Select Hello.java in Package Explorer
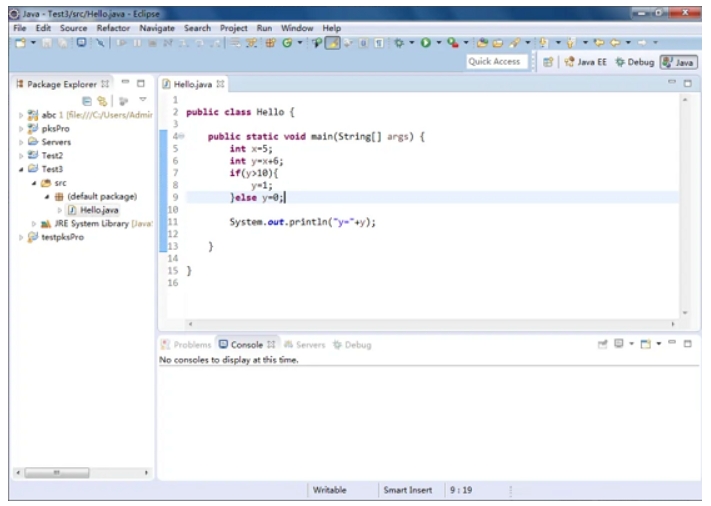The height and width of the screenshot is (506, 711). pyautogui.click(x=98, y=210)
